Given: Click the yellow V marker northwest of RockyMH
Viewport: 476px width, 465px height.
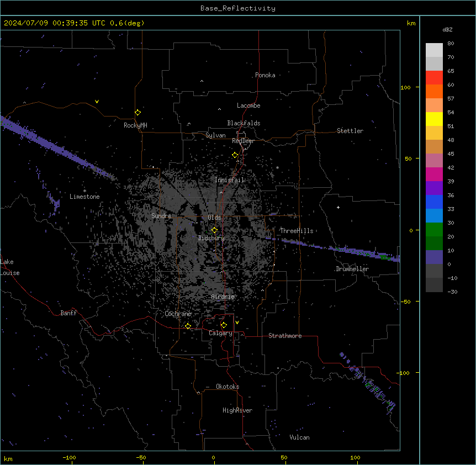Looking at the screenshot, I should (x=97, y=102).
